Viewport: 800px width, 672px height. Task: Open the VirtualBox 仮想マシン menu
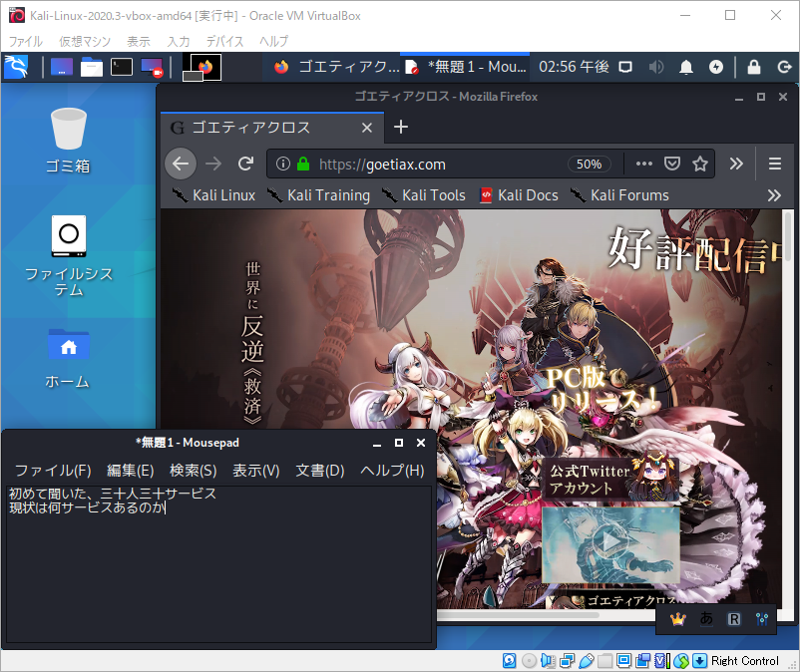pos(85,41)
